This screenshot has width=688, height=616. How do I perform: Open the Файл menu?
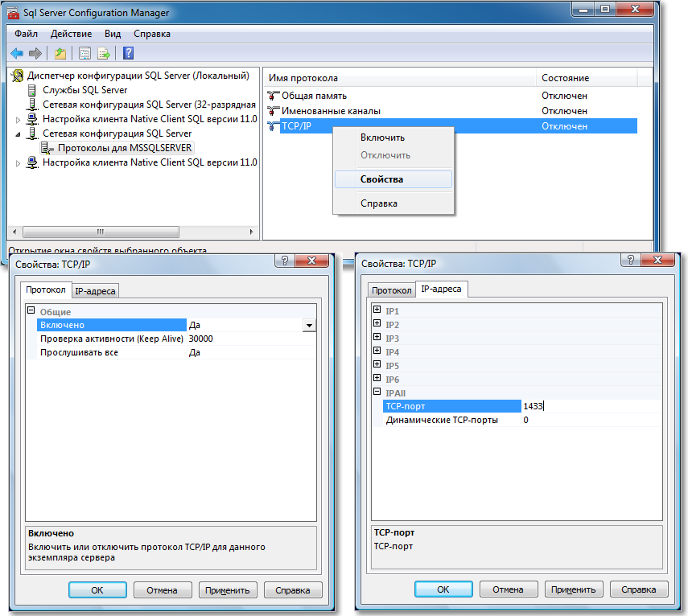coord(26,34)
